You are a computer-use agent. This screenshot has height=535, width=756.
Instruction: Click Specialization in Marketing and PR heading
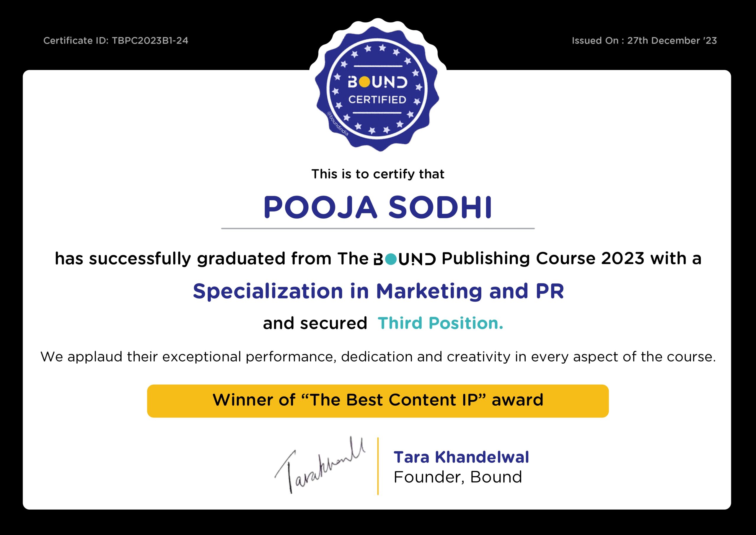pyautogui.click(x=378, y=291)
